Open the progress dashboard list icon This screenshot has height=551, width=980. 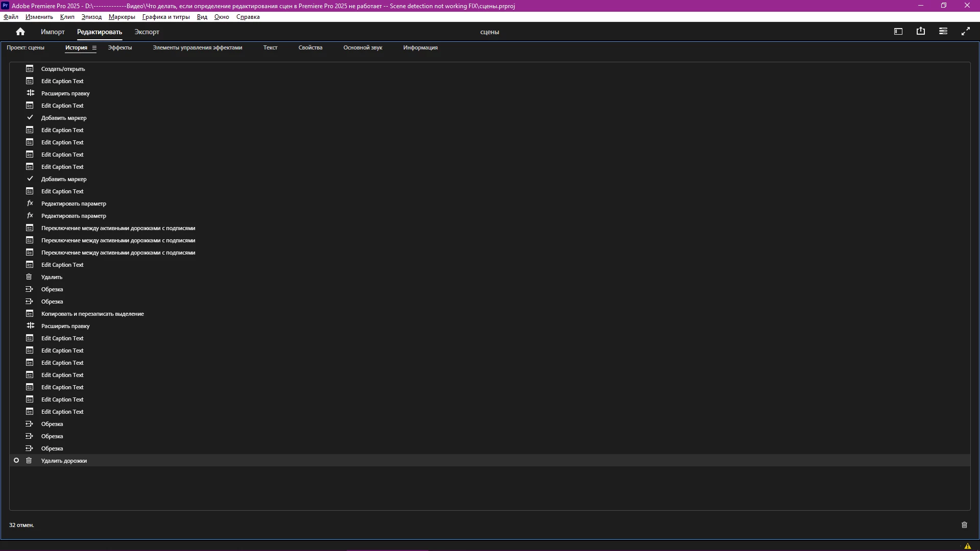(943, 32)
